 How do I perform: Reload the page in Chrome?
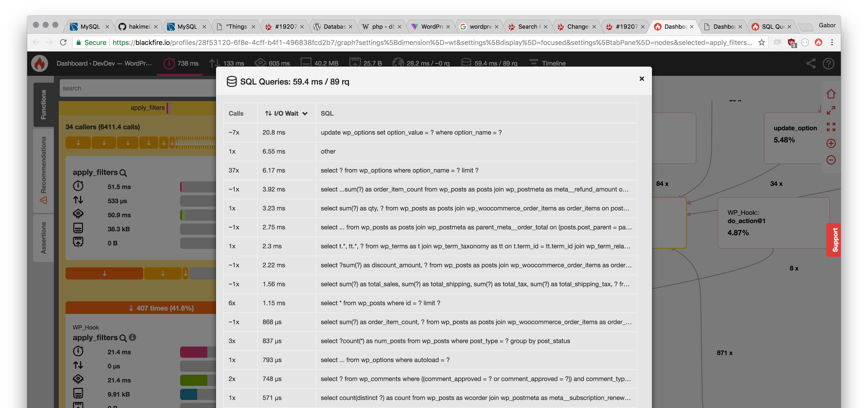63,43
